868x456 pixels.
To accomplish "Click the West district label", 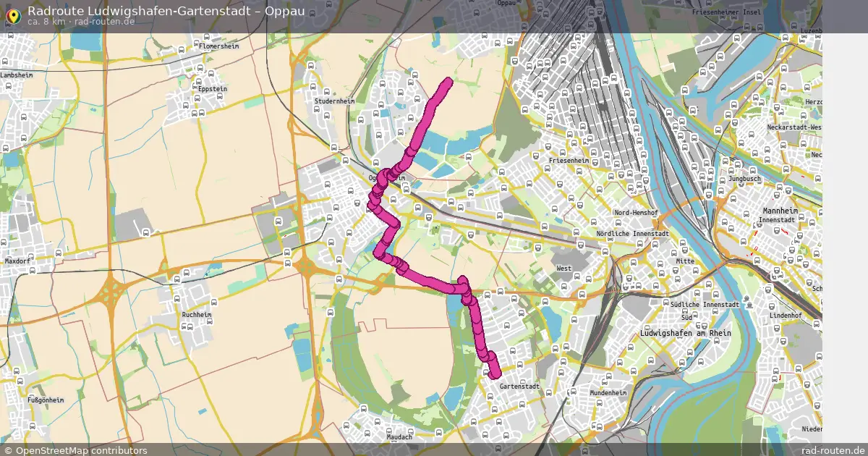I will point(563,268).
